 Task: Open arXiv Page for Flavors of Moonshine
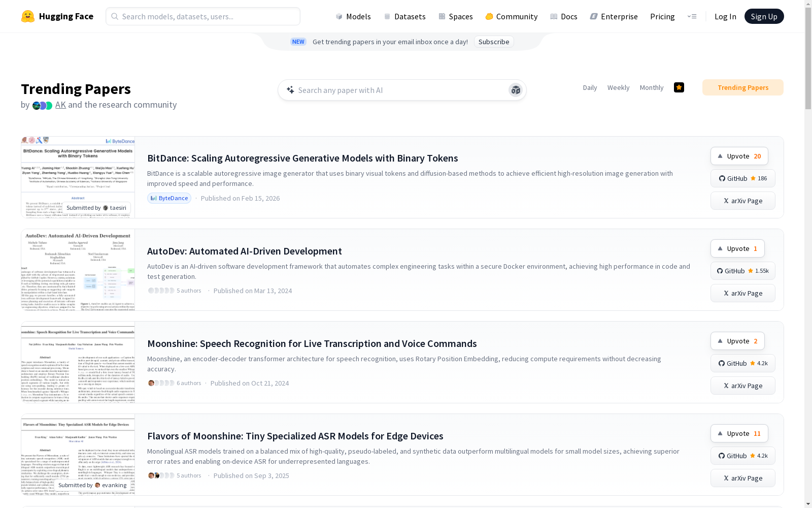point(743,478)
